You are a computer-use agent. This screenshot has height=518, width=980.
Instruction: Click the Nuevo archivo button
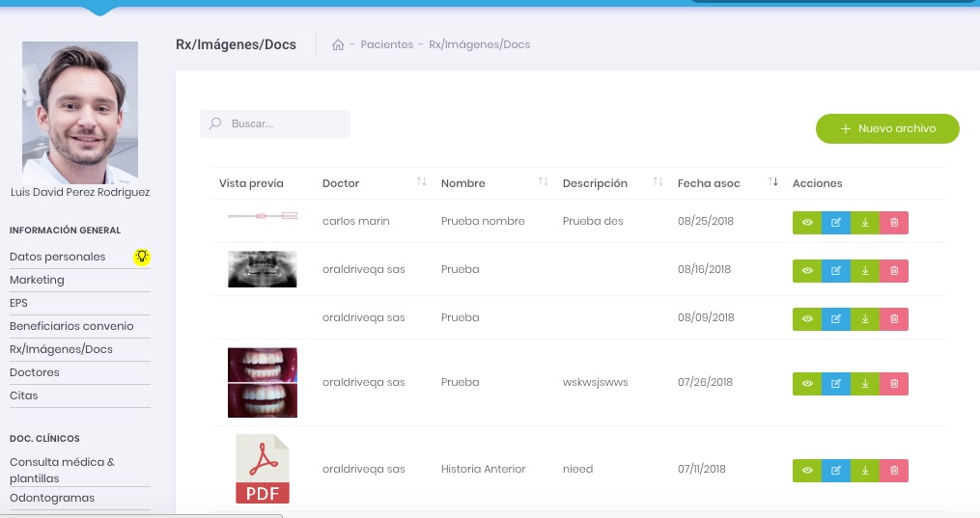pyautogui.click(x=887, y=128)
